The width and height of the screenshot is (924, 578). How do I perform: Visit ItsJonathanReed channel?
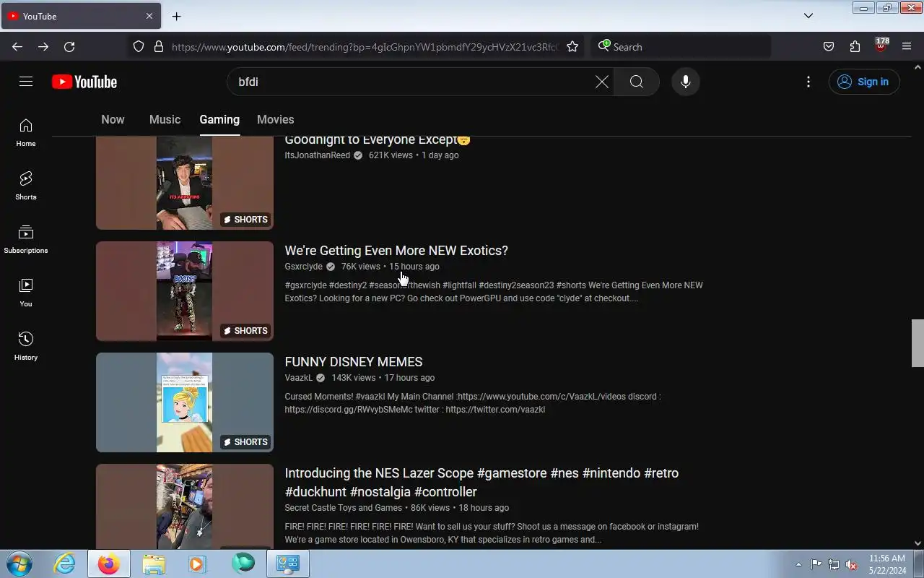coord(318,155)
